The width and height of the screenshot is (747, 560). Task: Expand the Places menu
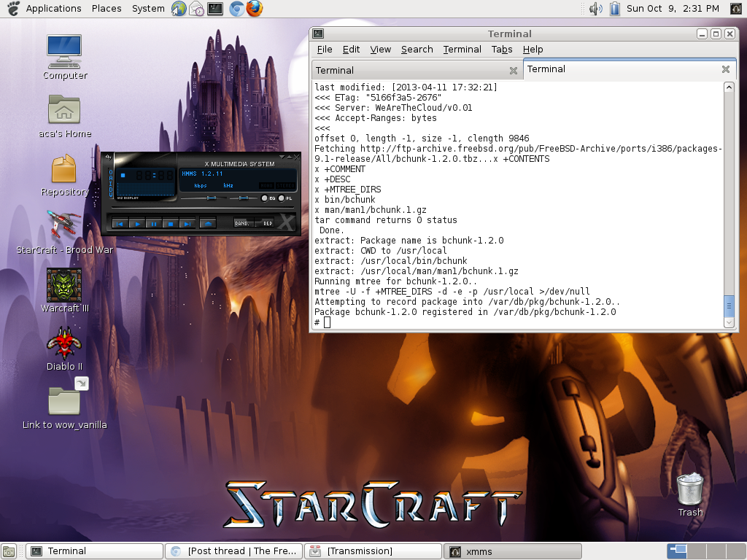click(x=107, y=9)
